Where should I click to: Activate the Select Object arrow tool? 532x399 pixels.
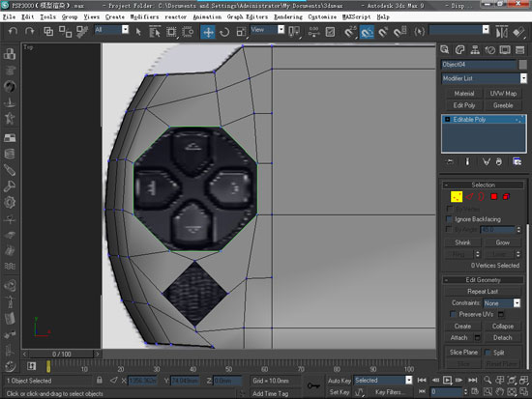(x=138, y=32)
